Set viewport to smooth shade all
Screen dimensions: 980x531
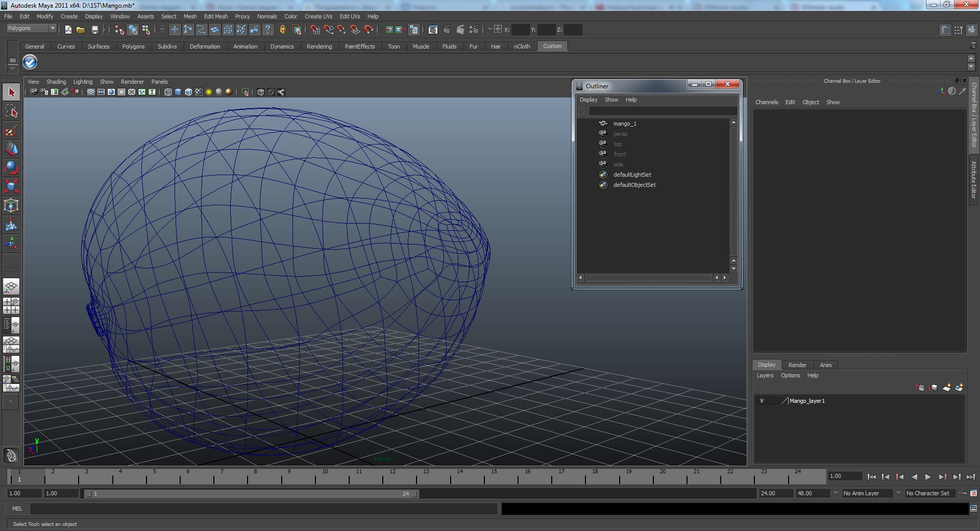pyautogui.click(x=178, y=92)
